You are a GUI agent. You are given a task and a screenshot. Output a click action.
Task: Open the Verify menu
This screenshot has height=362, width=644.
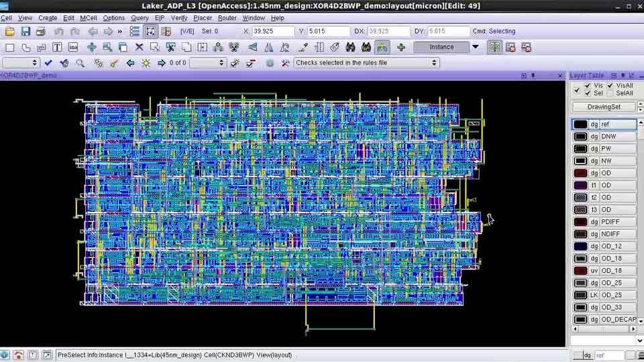click(x=179, y=18)
